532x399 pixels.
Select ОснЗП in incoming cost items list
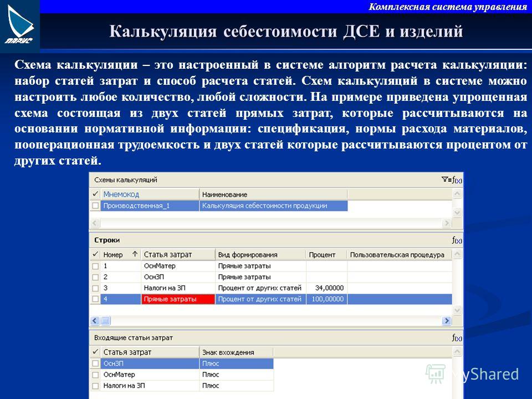click(x=150, y=364)
